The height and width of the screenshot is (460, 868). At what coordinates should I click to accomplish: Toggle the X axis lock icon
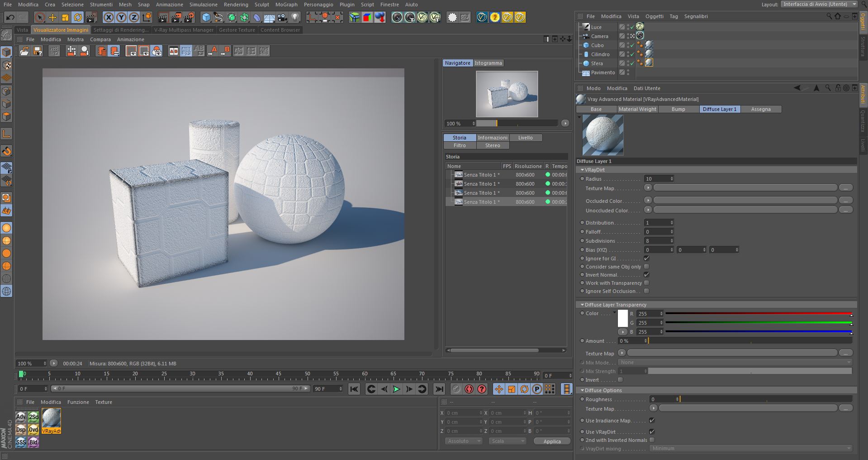click(109, 18)
